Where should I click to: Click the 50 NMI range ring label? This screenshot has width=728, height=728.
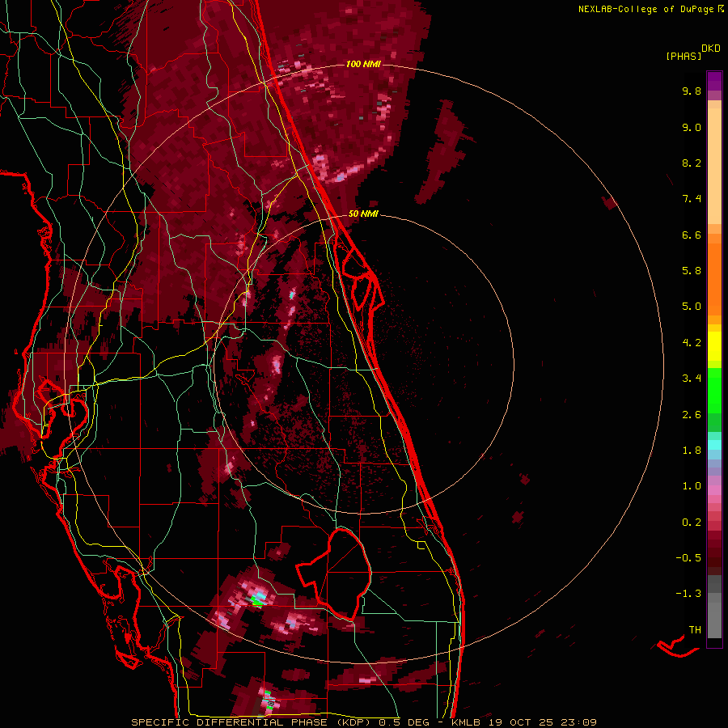tap(363, 214)
